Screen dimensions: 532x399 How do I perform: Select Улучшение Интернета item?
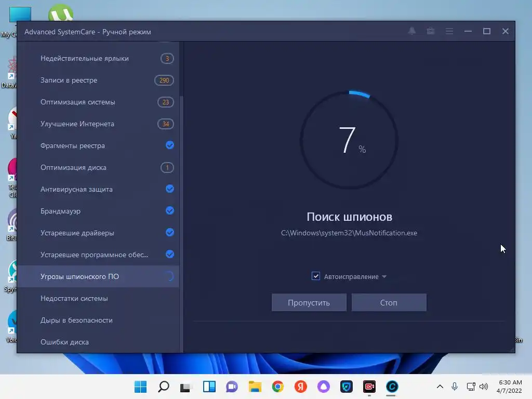(98, 124)
